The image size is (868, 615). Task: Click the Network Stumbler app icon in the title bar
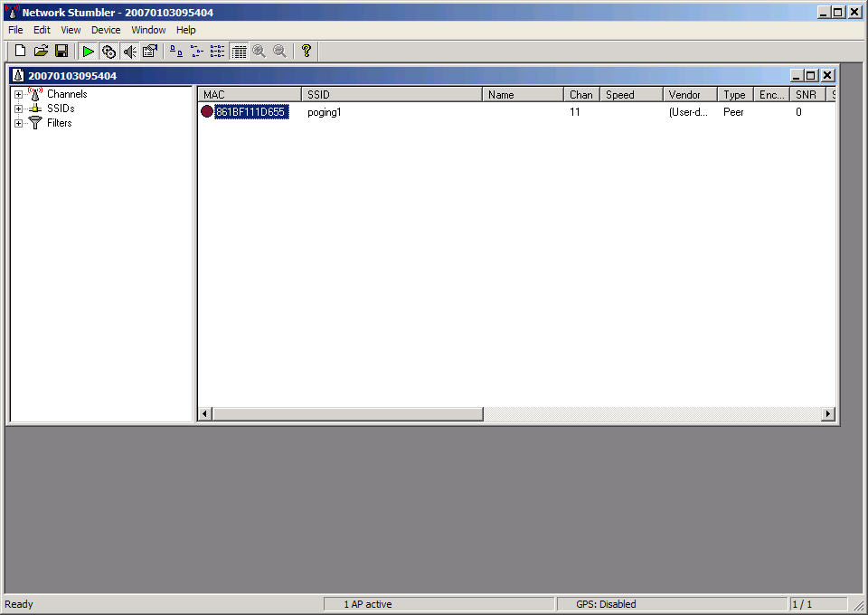(x=12, y=12)
